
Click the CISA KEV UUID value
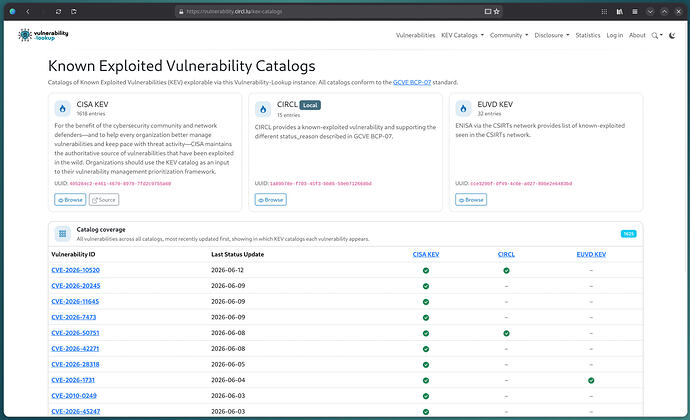[x=120, y=184]
